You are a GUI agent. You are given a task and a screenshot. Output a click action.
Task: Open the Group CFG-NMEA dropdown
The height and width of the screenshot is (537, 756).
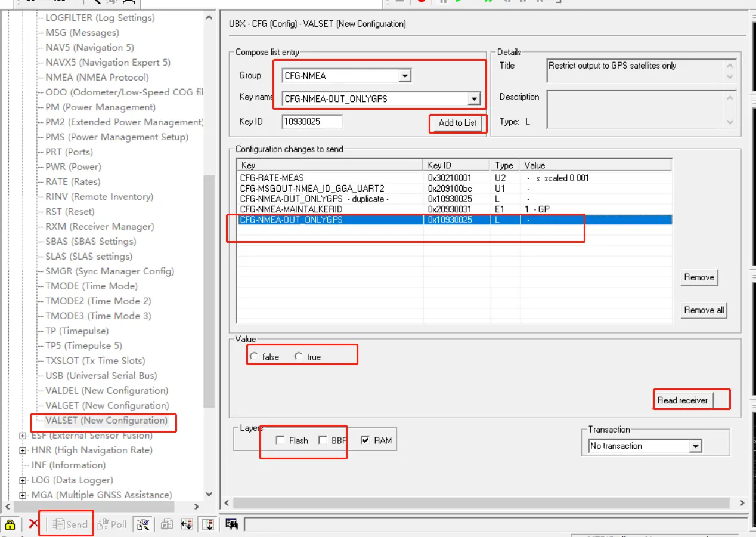point(405,76)
